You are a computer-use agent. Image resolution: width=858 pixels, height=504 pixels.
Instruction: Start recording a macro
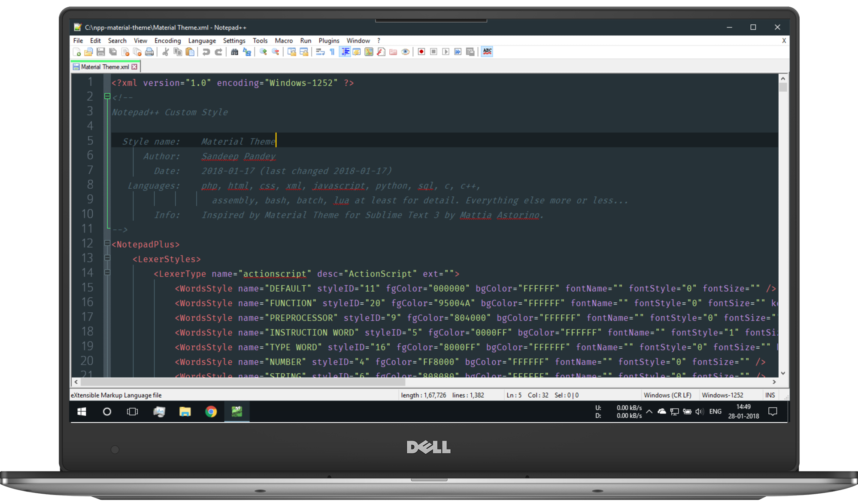tap(421, 51)
